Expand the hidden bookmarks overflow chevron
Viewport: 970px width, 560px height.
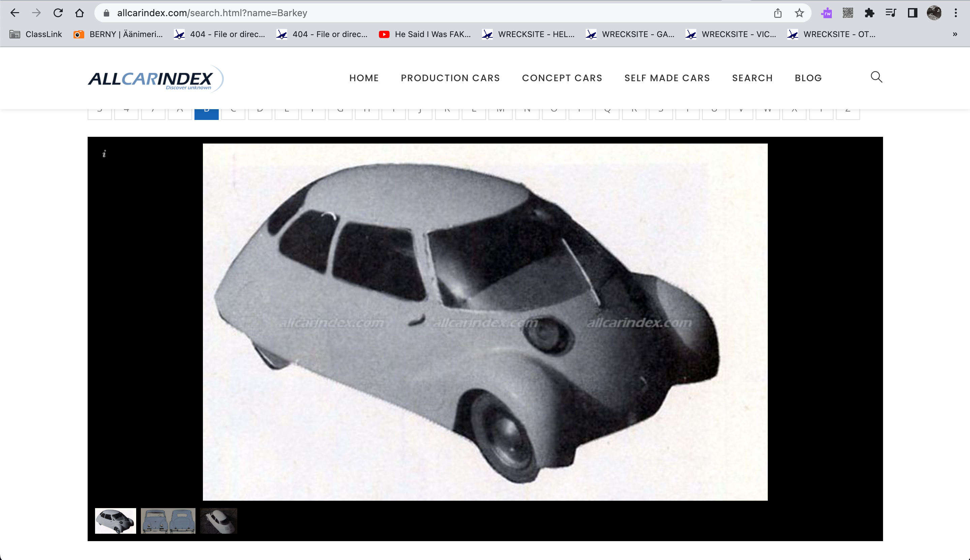click(954, 34)
